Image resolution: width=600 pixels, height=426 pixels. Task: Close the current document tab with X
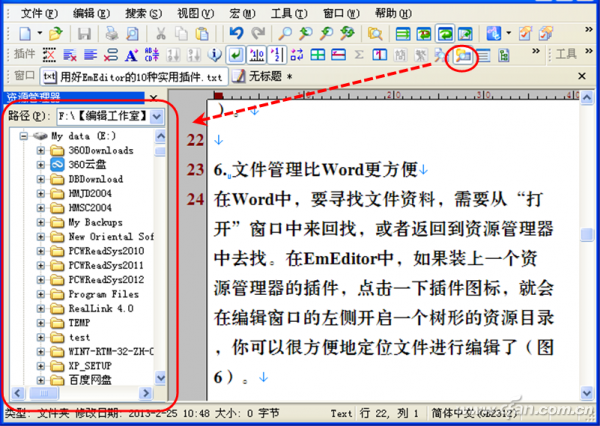[x=582, y=76]
